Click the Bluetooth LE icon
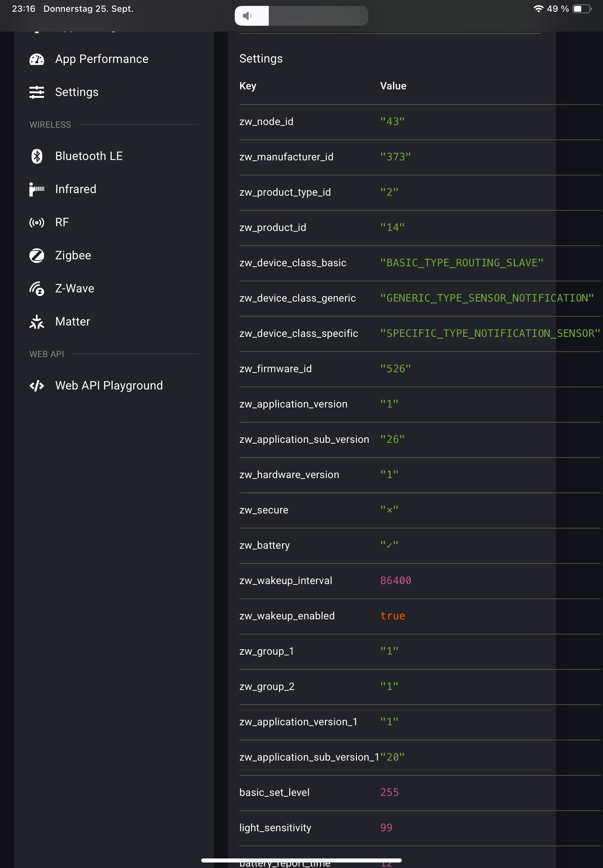This screenshot has height=868, width=603. point(37,156)
